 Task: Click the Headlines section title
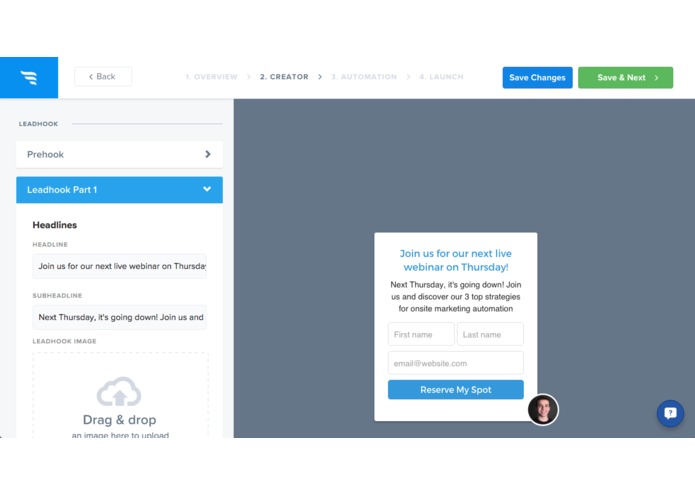coord(55,225)
